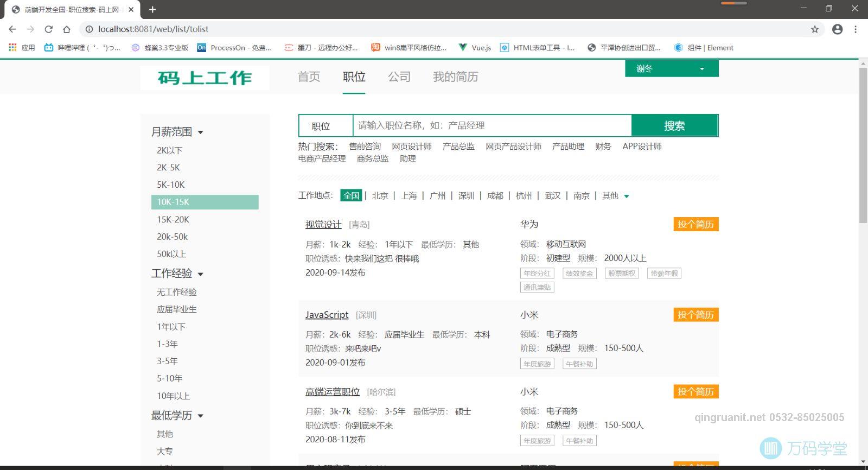Viewport: 868px width, 470px height.
Task: Reload the page with refresh icon
Action: (48, 29)
